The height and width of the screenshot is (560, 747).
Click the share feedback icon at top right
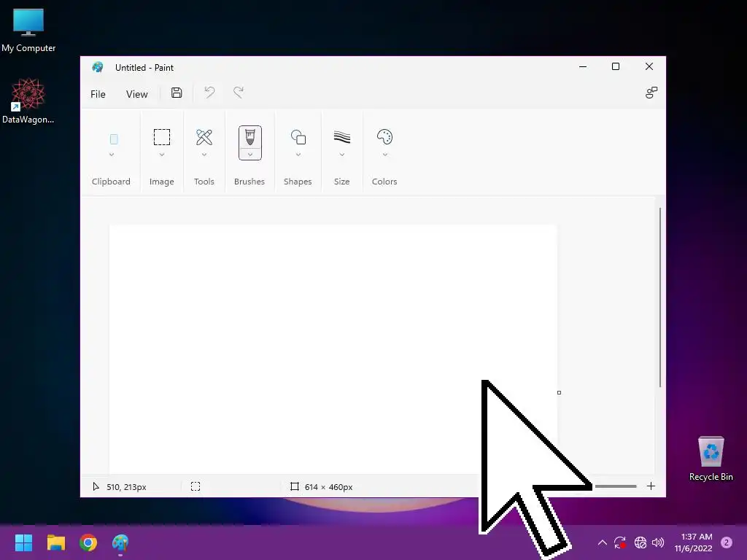click(x=651, y=93)
